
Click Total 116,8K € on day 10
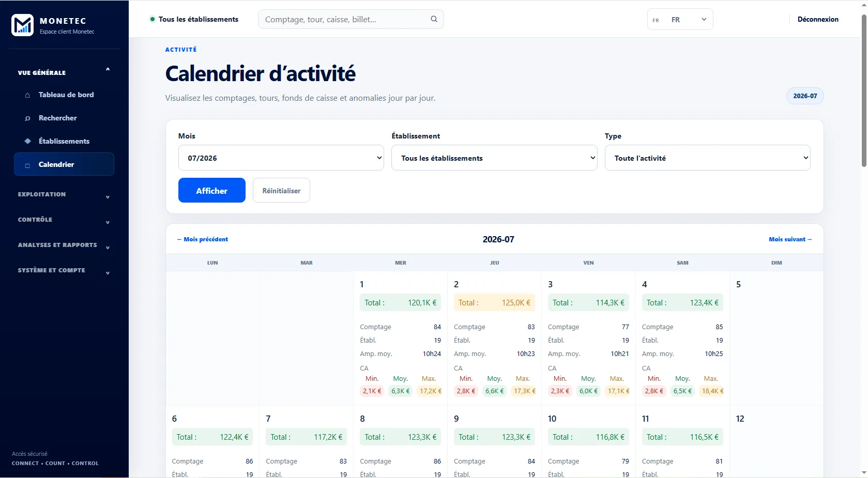588,437
